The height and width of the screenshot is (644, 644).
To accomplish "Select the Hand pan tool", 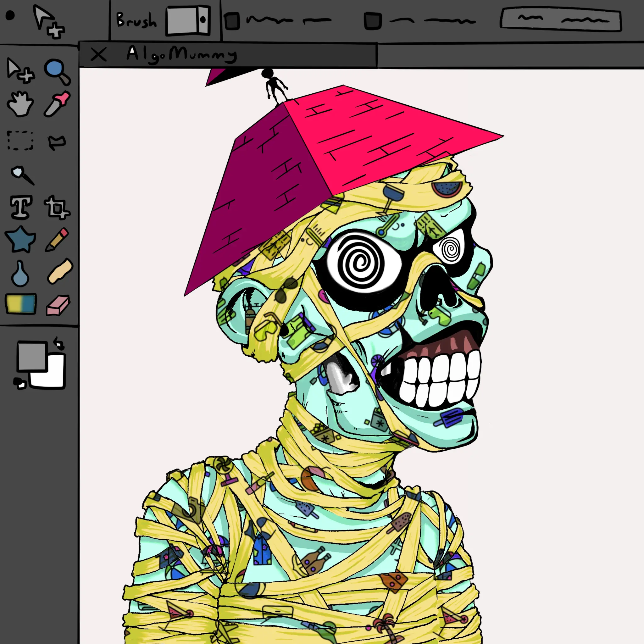I will pyautogui.click(x=20, y=104).
